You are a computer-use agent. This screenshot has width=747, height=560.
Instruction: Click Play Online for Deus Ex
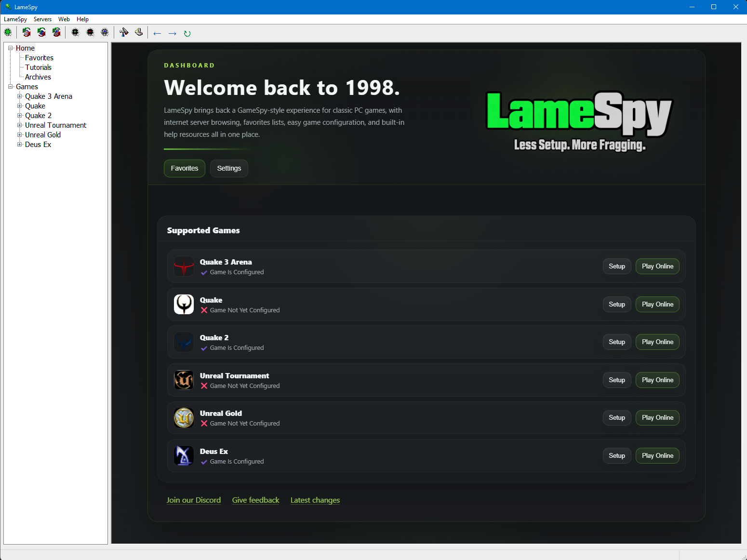click(x=657, y=455)
